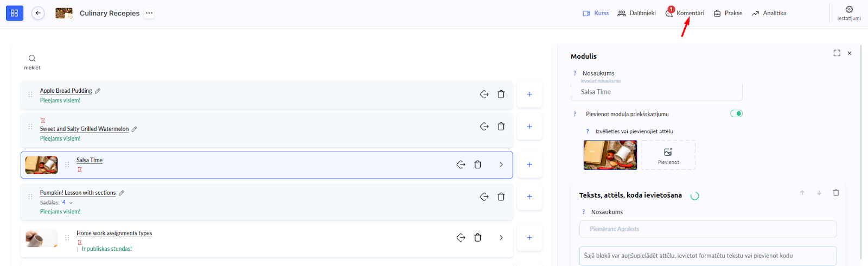
Task: Expand the Sadaļas sections dropdown
Action: (x=71, y=203)
